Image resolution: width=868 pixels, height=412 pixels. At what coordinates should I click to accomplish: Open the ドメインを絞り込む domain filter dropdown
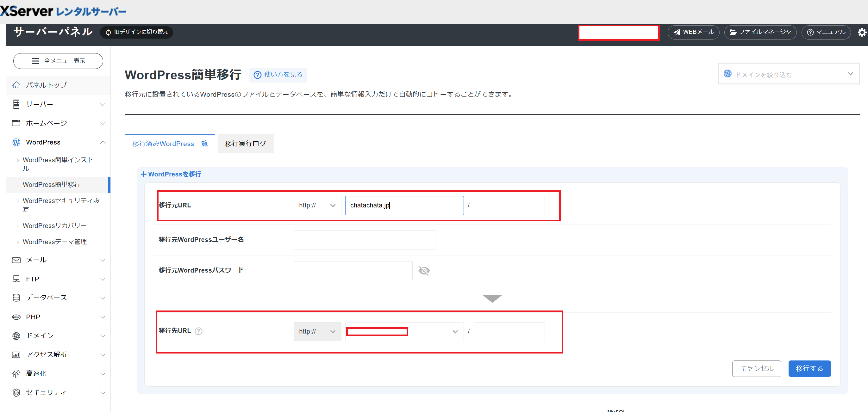[788, 74]
